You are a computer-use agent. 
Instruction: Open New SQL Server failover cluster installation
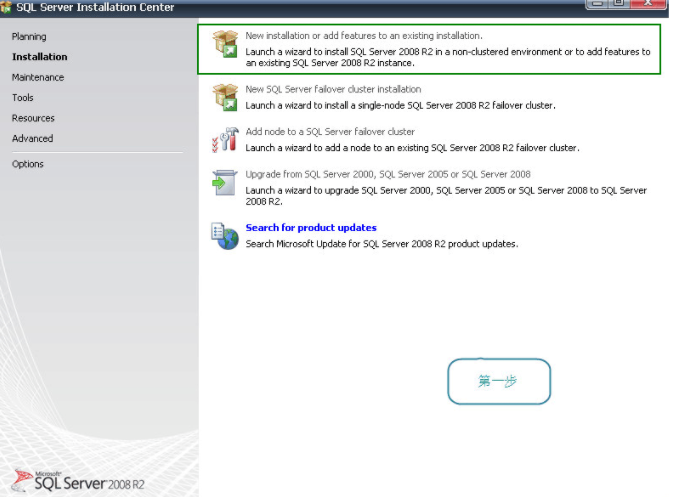[333, 89]
